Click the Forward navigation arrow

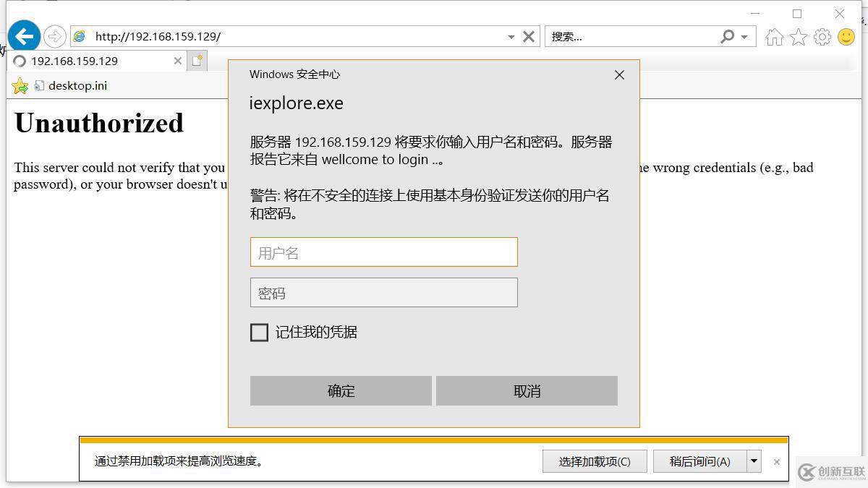click(55, 36)
